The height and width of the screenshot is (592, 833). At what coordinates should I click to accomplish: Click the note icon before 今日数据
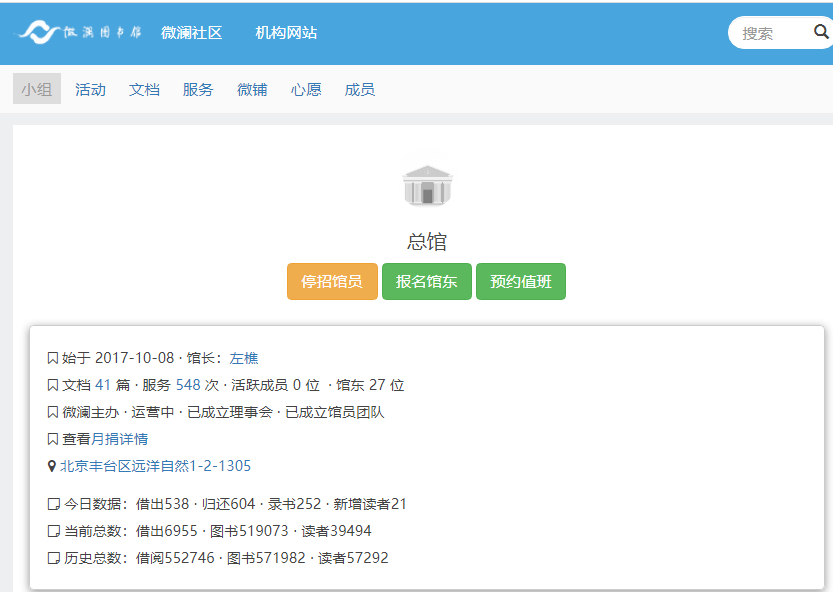pyautogui.click(x=53, y=504)
